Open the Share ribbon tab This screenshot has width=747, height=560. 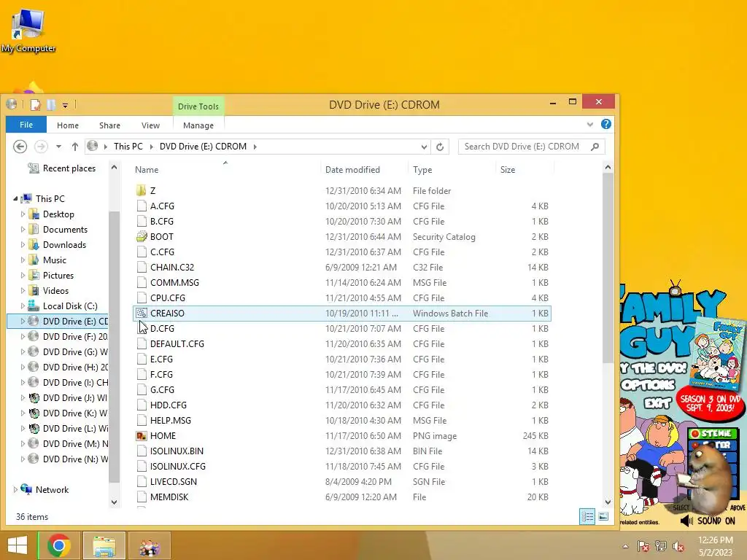click(109, 125)
